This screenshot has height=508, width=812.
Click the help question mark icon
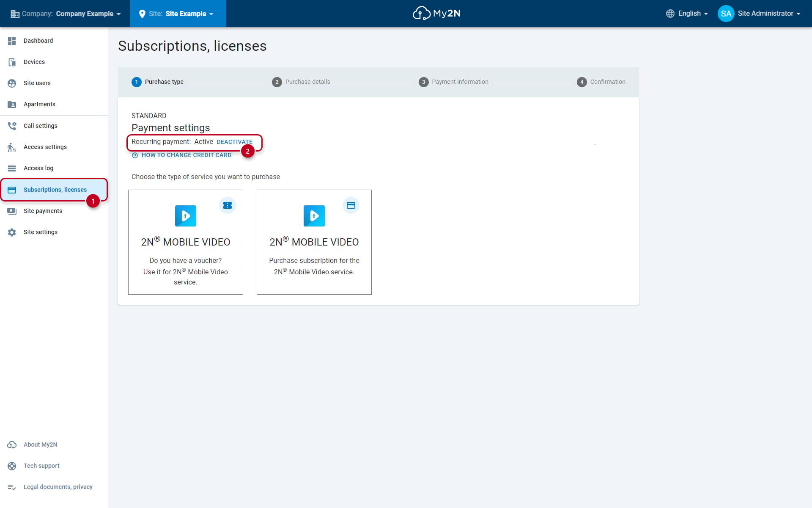[x=135, y=155]
